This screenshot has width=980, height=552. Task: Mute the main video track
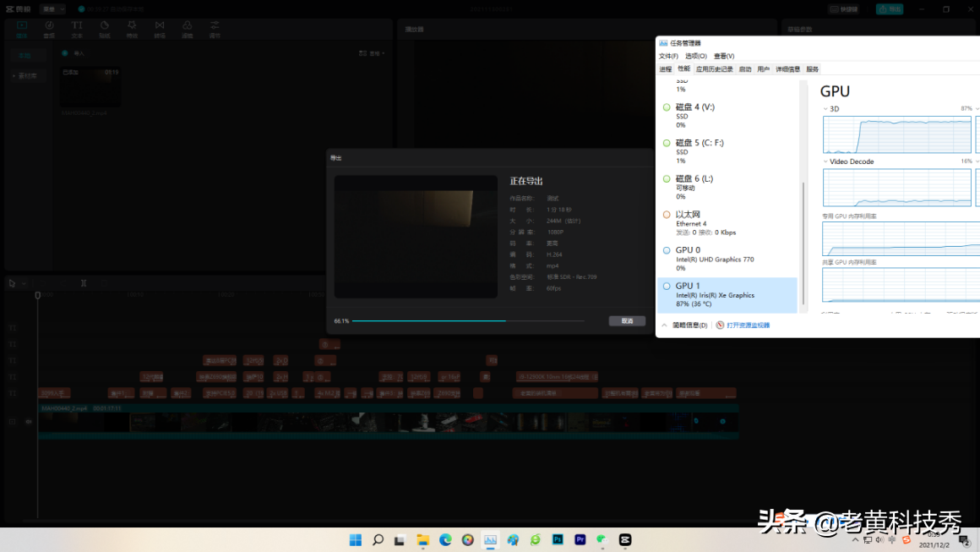click(x=28, y=422)
